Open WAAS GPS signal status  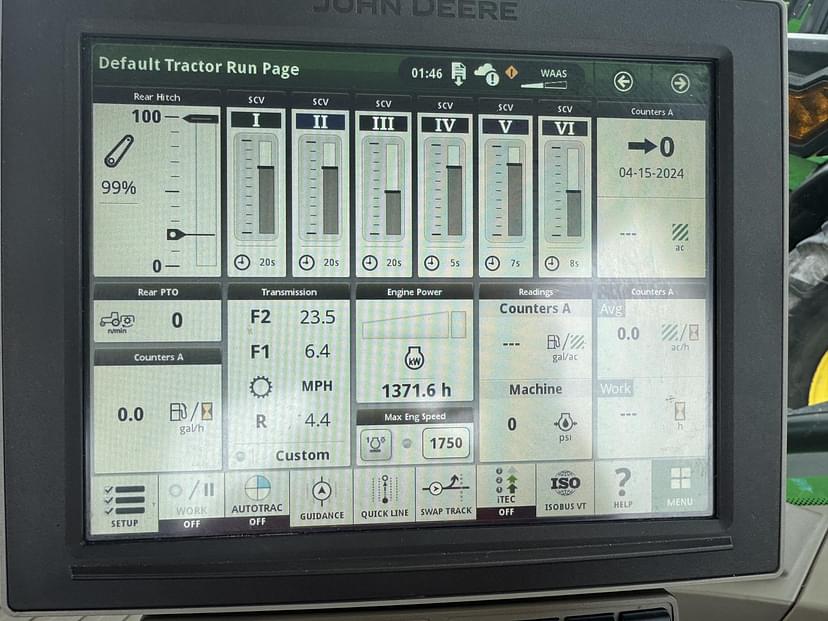[546, 78]
